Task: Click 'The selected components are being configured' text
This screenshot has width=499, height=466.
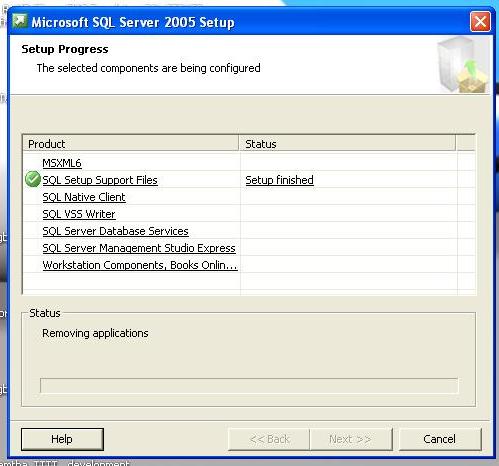Action: coord(149,68)
